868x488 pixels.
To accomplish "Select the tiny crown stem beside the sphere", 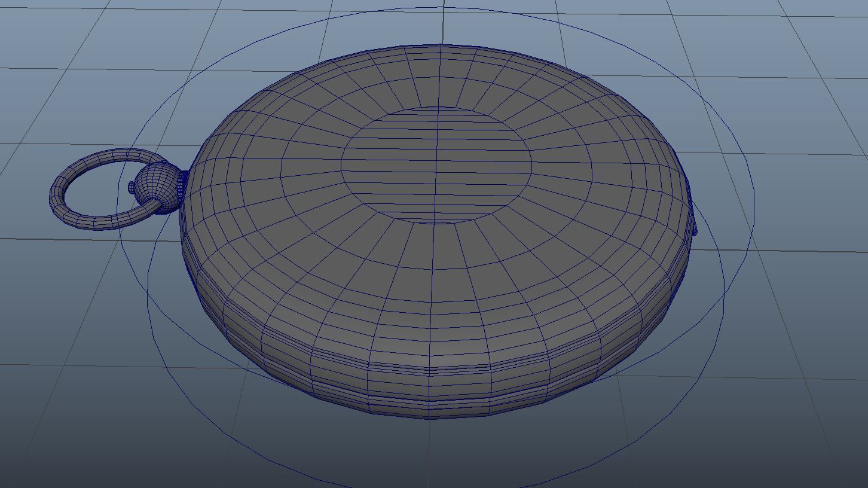I will point(132,188).
